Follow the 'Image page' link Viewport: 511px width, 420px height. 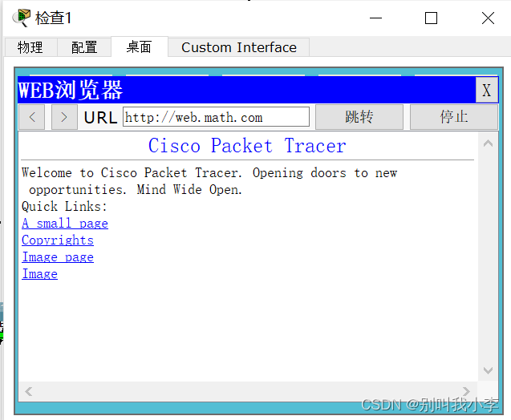point(58,257)
